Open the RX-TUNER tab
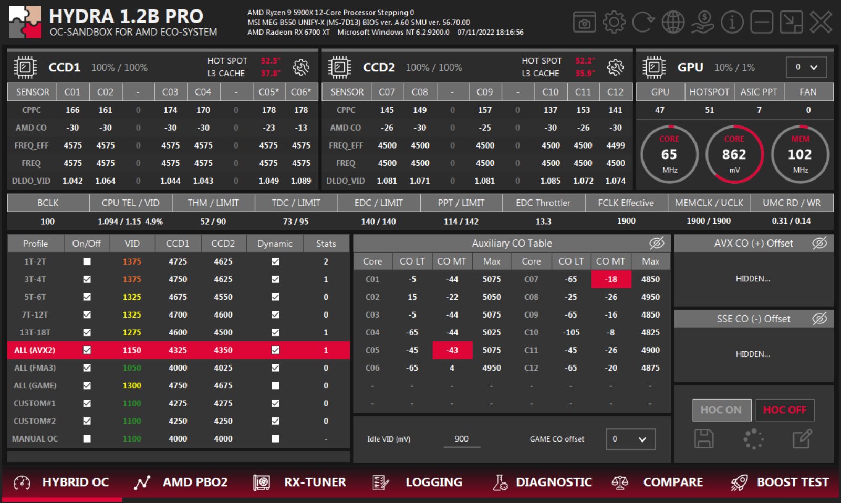This screenshot has width=841, height=504. pos(314,482)
